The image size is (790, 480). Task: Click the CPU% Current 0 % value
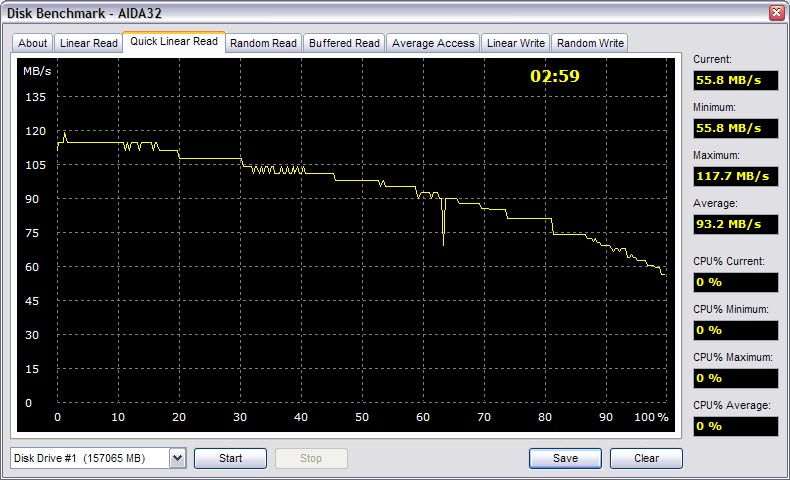click(736, 282)
